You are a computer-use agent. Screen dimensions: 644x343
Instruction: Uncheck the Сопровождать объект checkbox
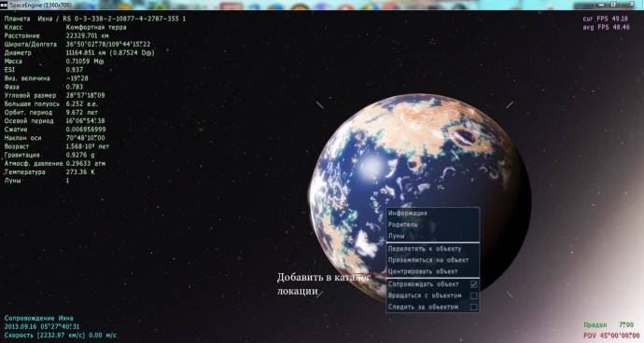[473, 284]
